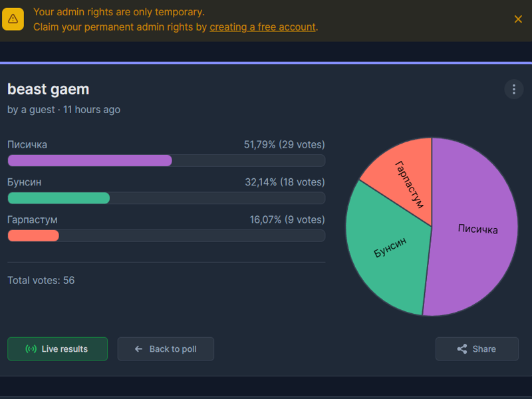
Task: Follow the 'creating a free account' link
Action: pos(263,27)
